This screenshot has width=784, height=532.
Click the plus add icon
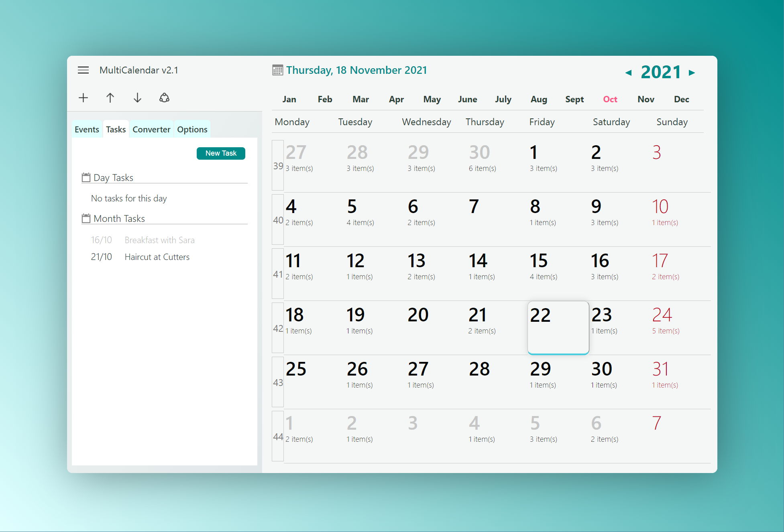(x=83, y=97)
